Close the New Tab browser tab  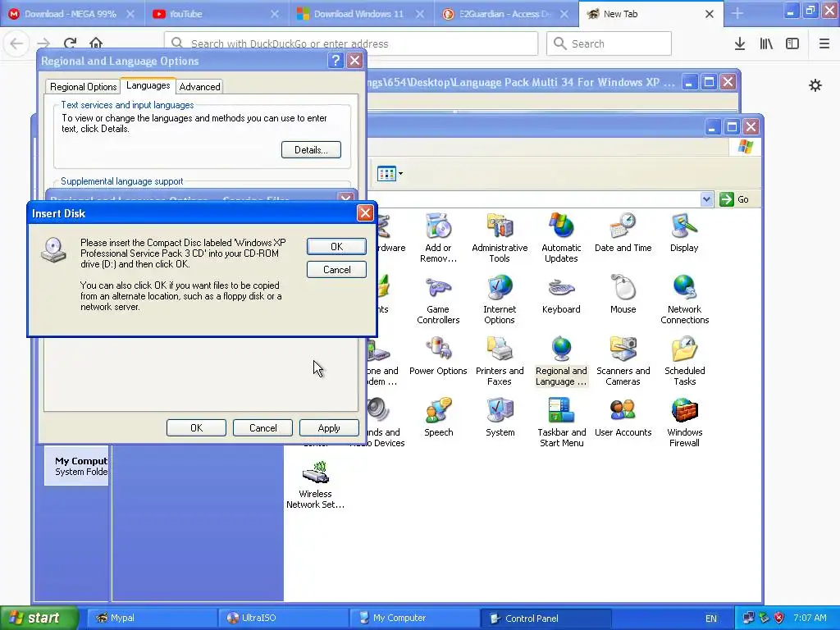point(710,14)
